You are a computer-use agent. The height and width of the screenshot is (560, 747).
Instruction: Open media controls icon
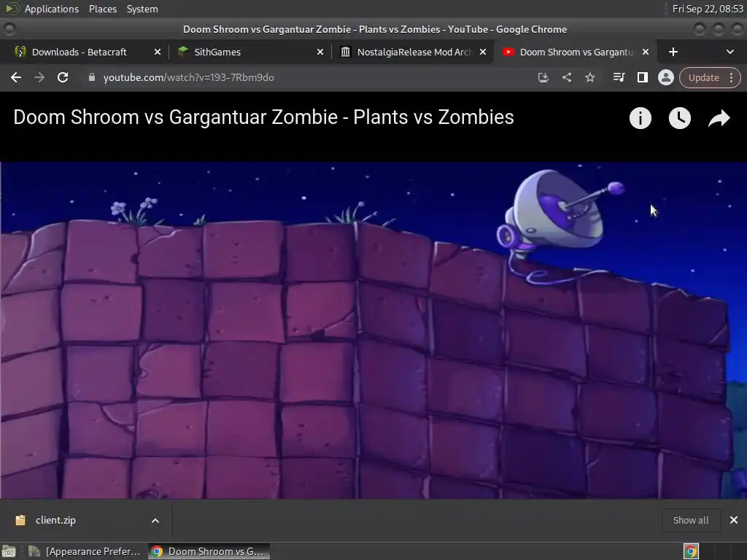619,77
